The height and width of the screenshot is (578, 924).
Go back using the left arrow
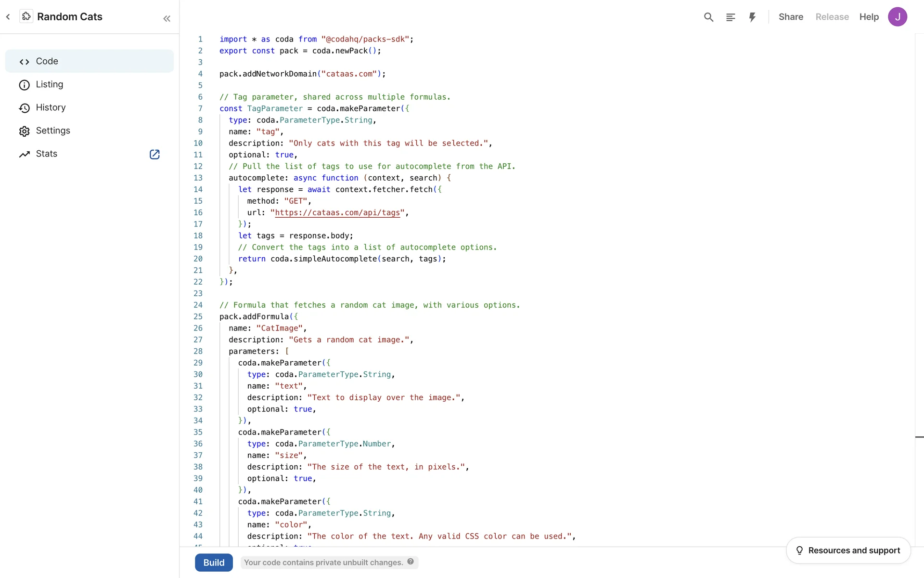pyautogui.click(x=8, y=17)
